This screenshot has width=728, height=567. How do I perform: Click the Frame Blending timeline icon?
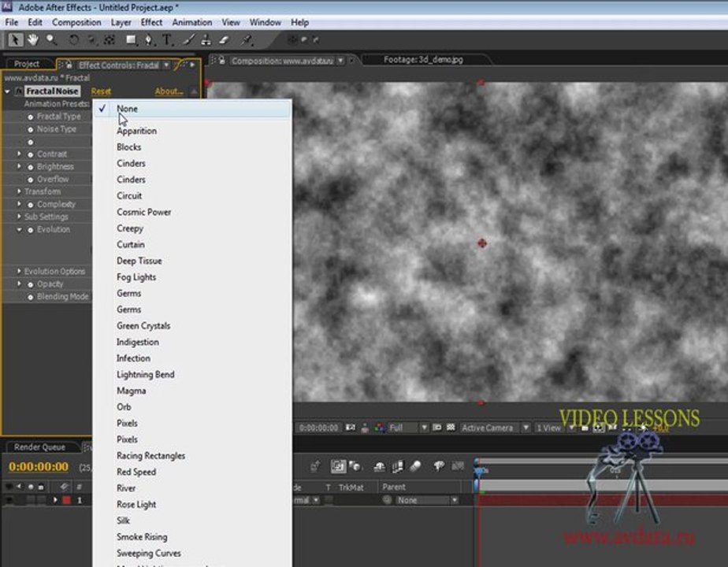[x=397, y=466]
